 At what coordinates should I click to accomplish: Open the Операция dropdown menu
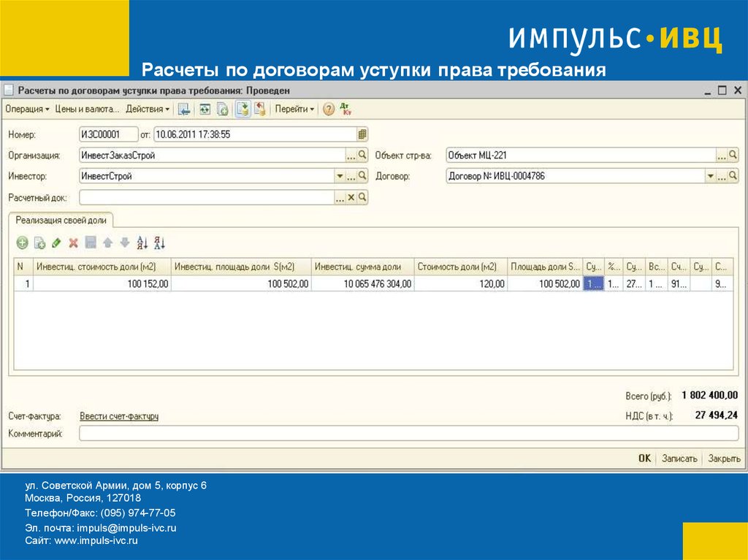coord(27,110)
